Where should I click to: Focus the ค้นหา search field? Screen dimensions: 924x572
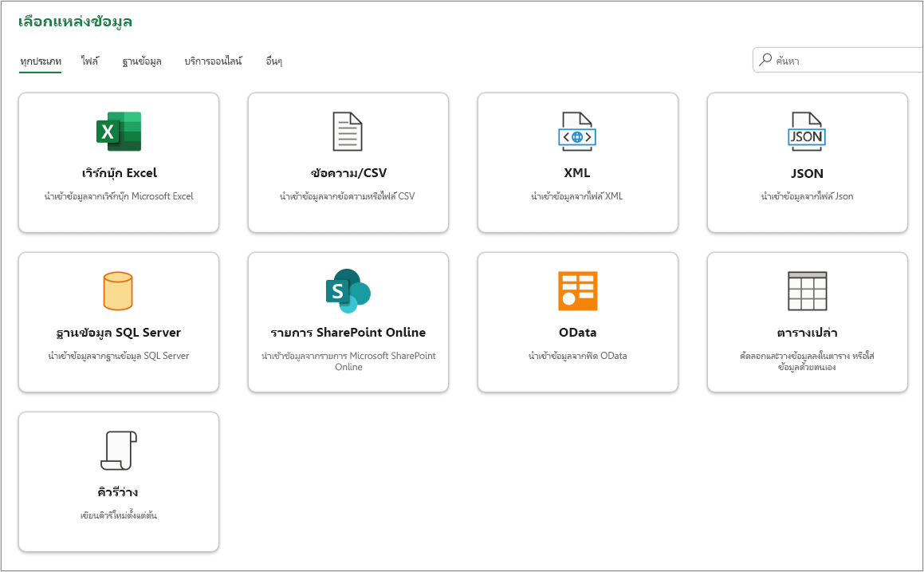tap(838, 60)
